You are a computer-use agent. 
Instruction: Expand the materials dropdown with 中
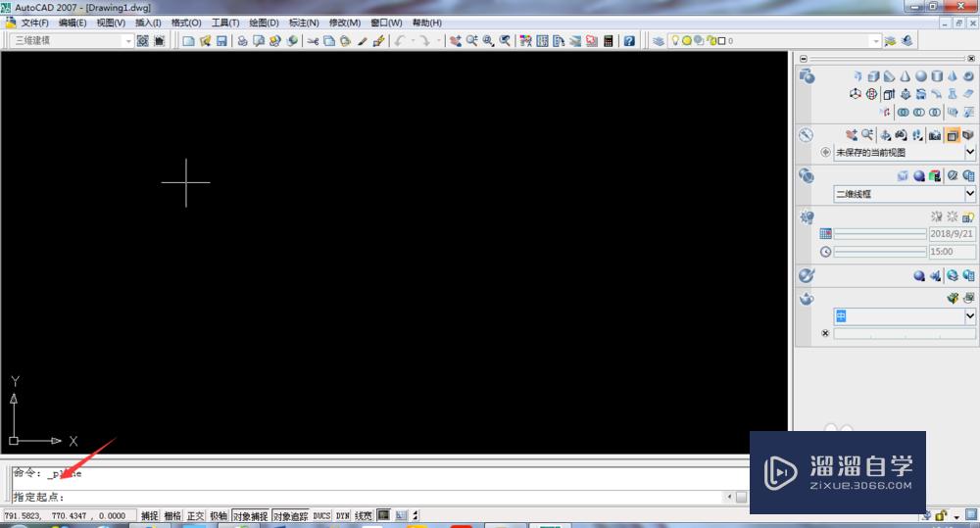[x=970, y=316]
